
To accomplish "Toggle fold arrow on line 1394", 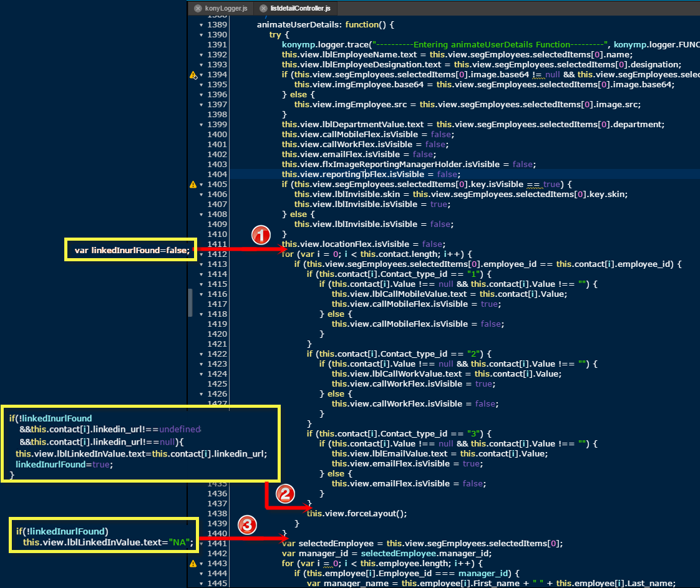I will click(x=202, y=75).
